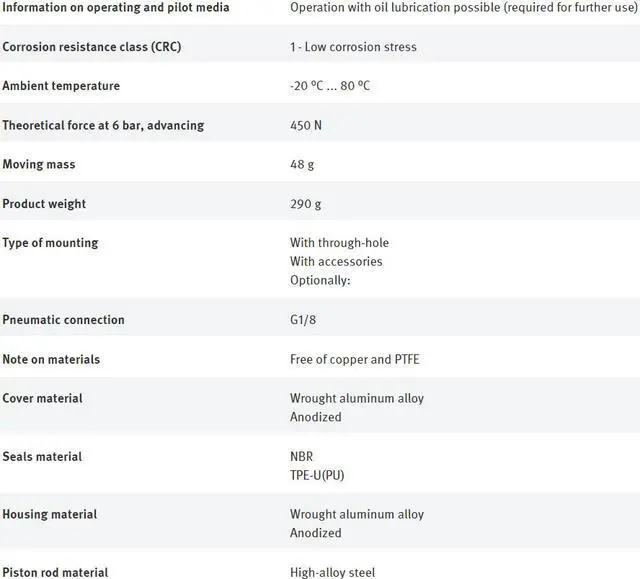Click the 'Product weight' label

44,204
